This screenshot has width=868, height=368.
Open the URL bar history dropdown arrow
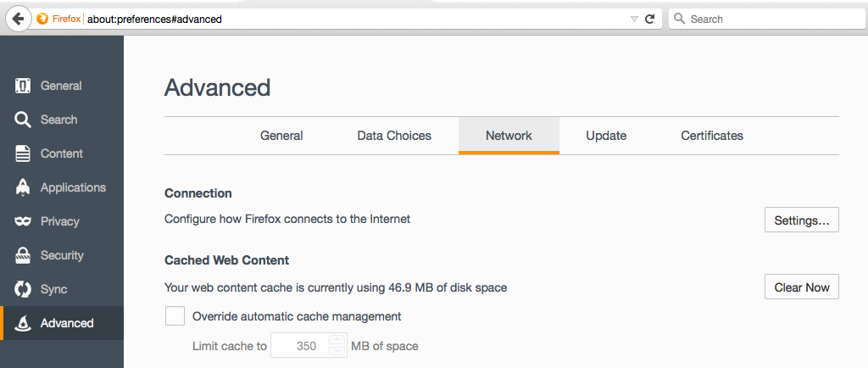[634, 19]
